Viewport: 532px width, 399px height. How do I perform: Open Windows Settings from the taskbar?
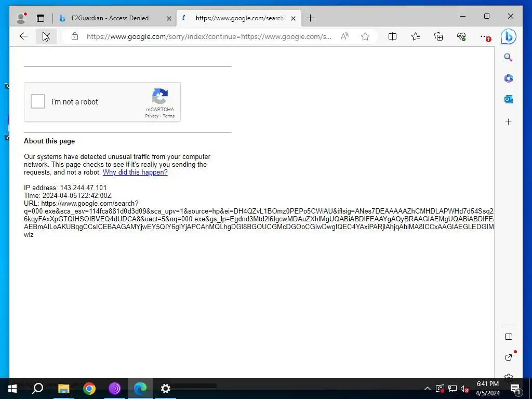point(166,389)
